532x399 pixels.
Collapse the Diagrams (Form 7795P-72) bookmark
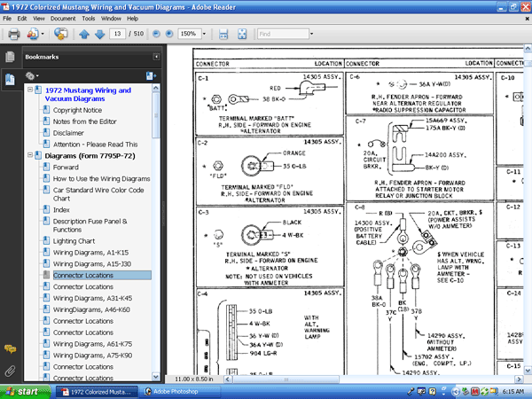click(30, 155)
